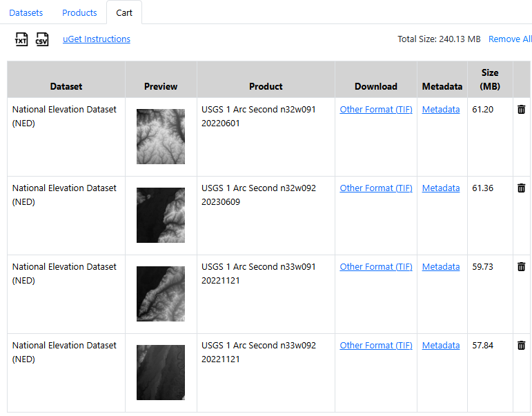
Task: Open n32w091 elevation preview thumbnail
Action: (x=161, y=137)
